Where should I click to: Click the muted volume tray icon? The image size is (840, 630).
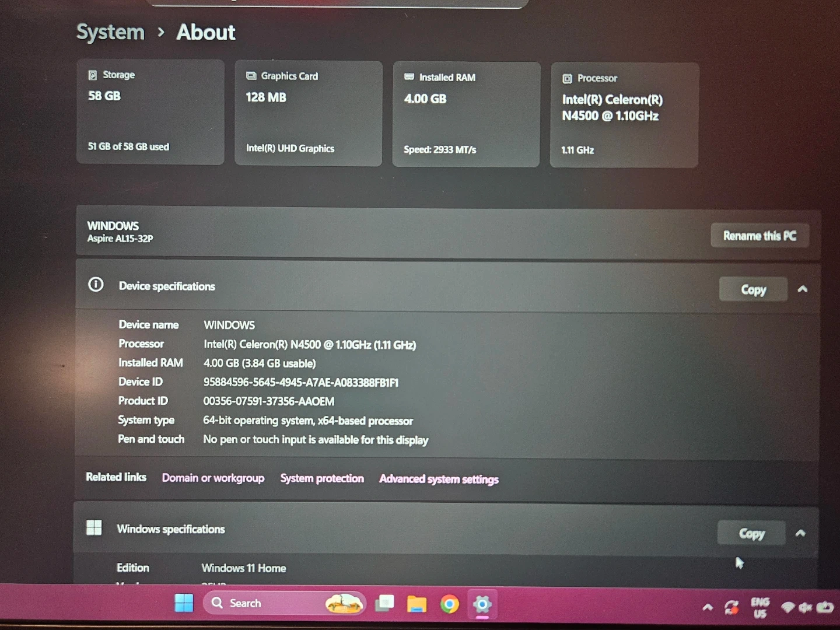(806, 607)
